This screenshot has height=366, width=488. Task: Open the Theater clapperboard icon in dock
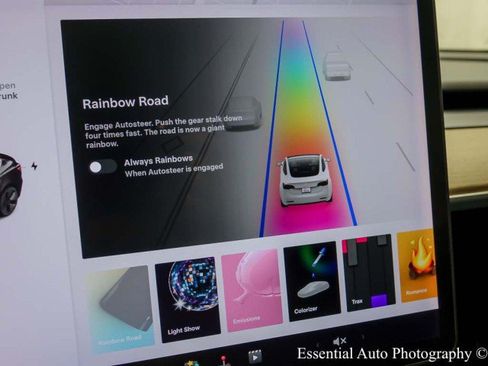pyautogui.click(x=255, y=357)
